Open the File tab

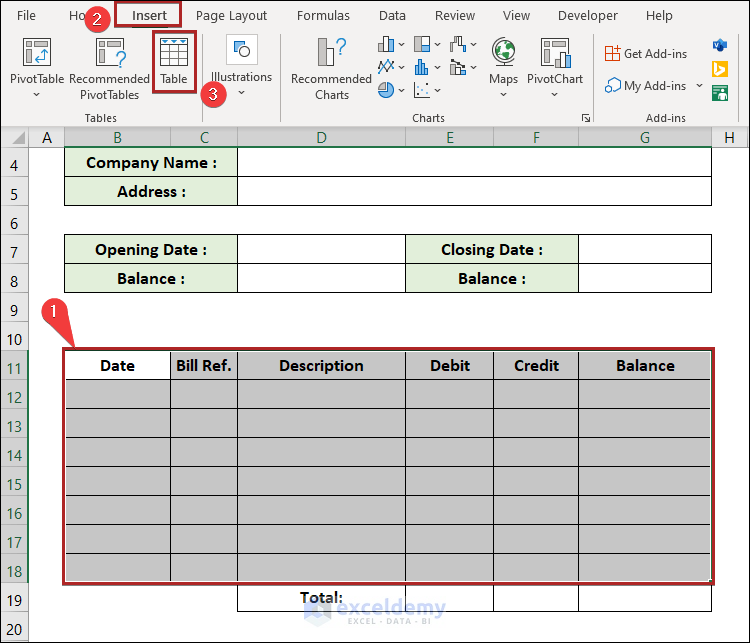pos(26,15)
